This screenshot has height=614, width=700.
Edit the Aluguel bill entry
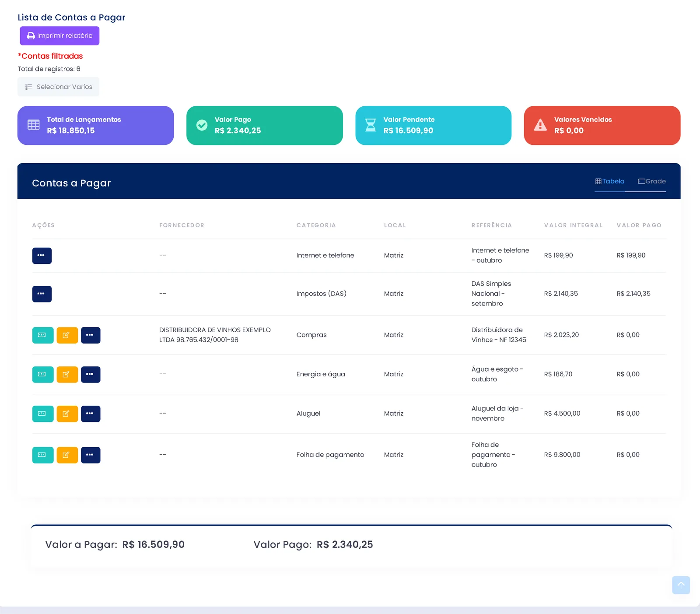coord(67,414)
